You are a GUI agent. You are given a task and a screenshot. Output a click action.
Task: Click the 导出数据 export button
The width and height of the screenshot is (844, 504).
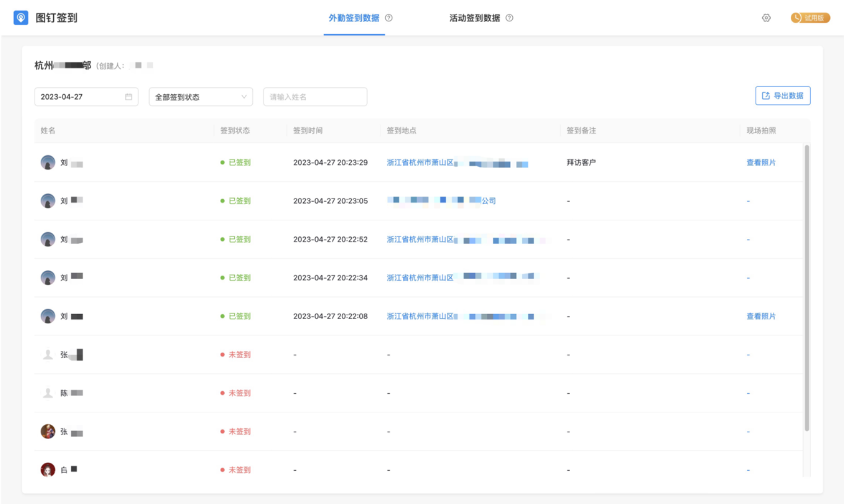coord(782,96)
